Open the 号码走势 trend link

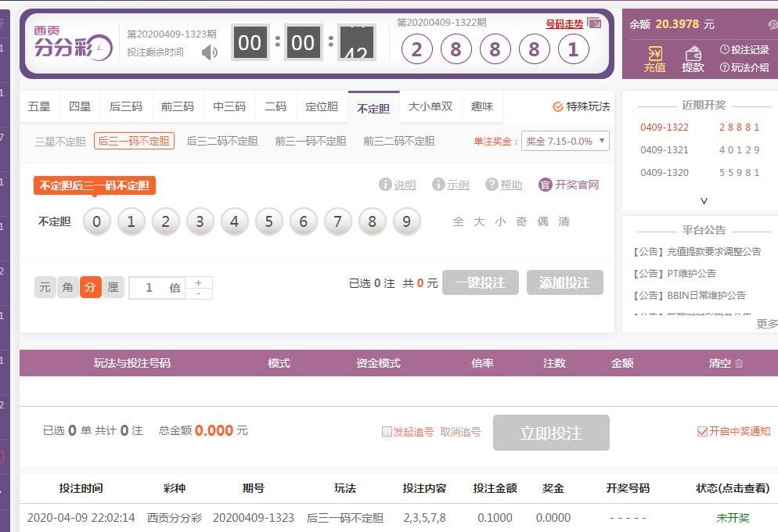pos(564,23)
